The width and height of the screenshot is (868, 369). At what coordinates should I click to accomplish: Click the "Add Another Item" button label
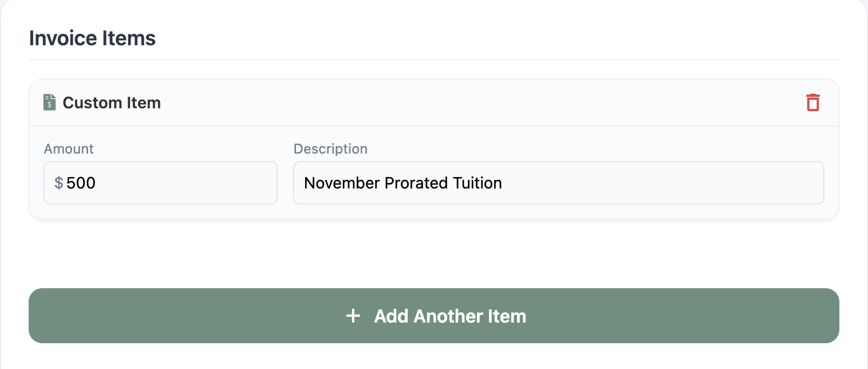(x=450, y=316)
